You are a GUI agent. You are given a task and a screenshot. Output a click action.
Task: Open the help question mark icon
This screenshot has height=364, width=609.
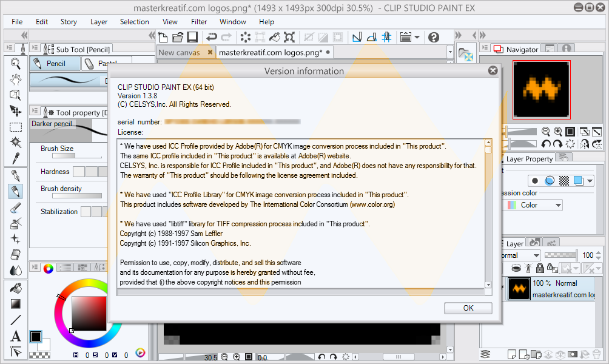tap(434, 37)
